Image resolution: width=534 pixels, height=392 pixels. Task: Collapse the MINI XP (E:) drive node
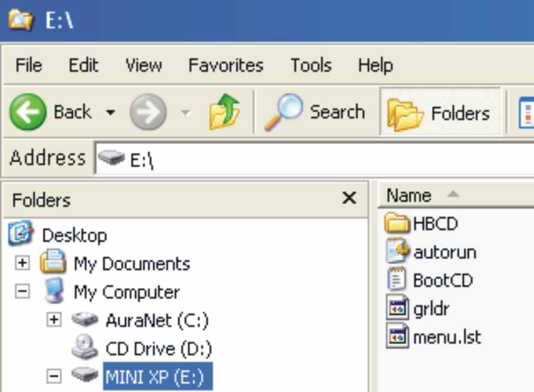[54, 376]
